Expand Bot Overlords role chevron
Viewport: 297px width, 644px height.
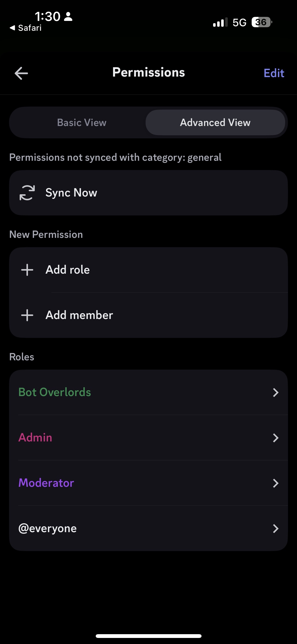[x=276, y=392]
